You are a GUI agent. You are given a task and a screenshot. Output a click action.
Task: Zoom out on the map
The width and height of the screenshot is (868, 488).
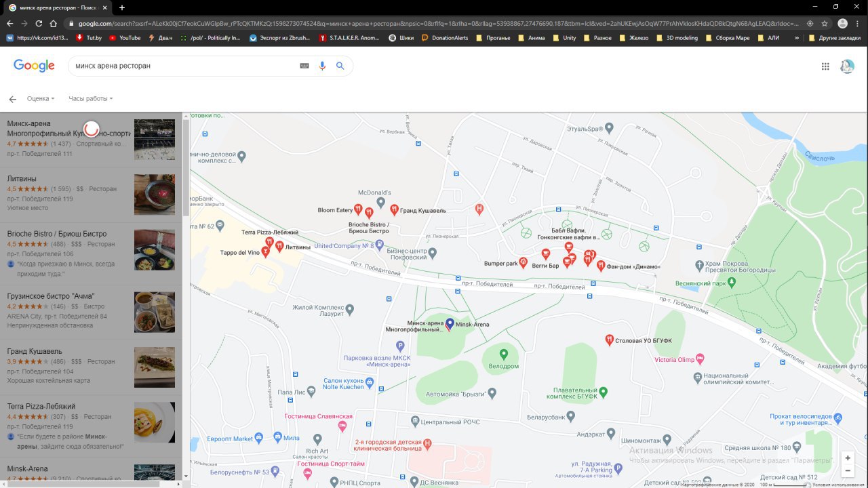click(848, 470)
